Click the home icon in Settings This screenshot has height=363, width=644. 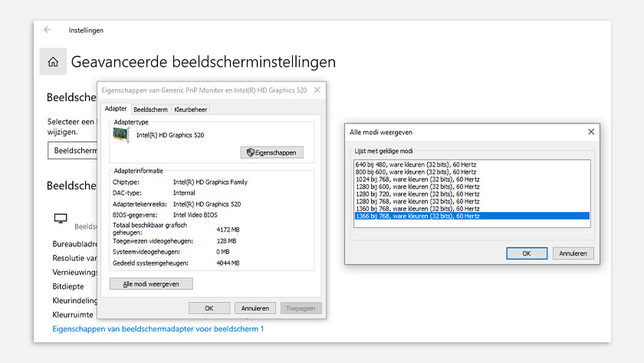(x=53, y=62)
